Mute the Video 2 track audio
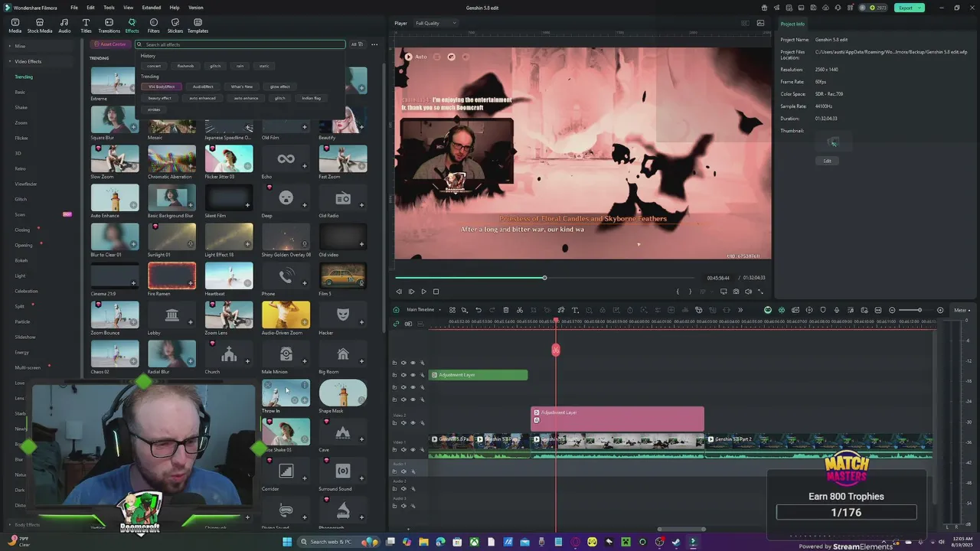980x551 pixels. [403, 422]
